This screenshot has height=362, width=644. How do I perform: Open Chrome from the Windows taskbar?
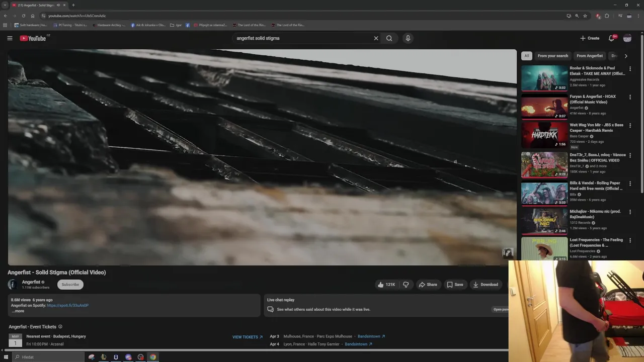point(152,357)
